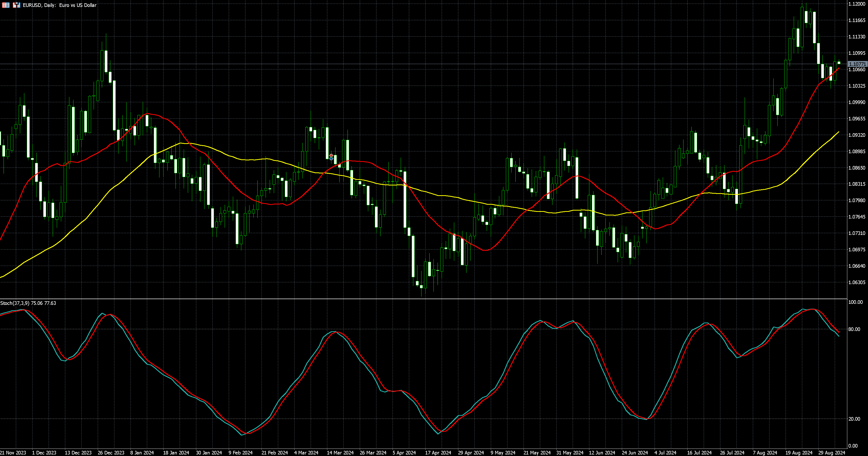Click the 1.06305 price scale label
This screenshot has height=456, width=868.
tap(856, 282)
